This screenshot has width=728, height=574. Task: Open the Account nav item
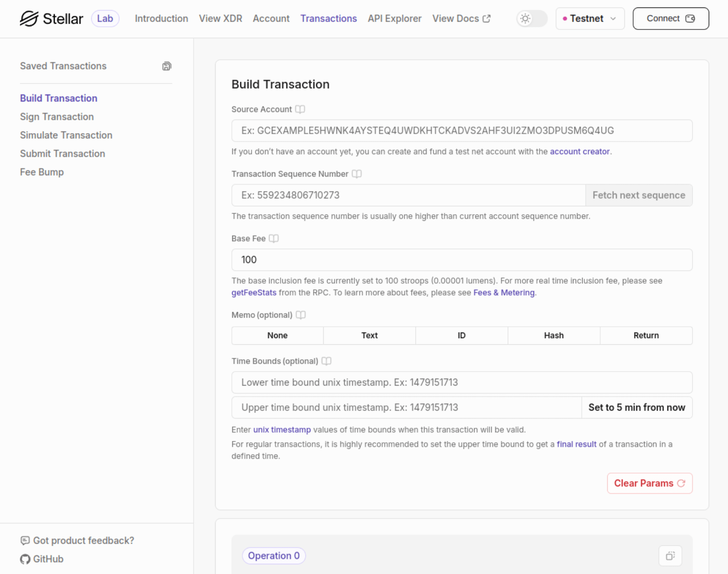pyautogui.click(x=271, y=18)
